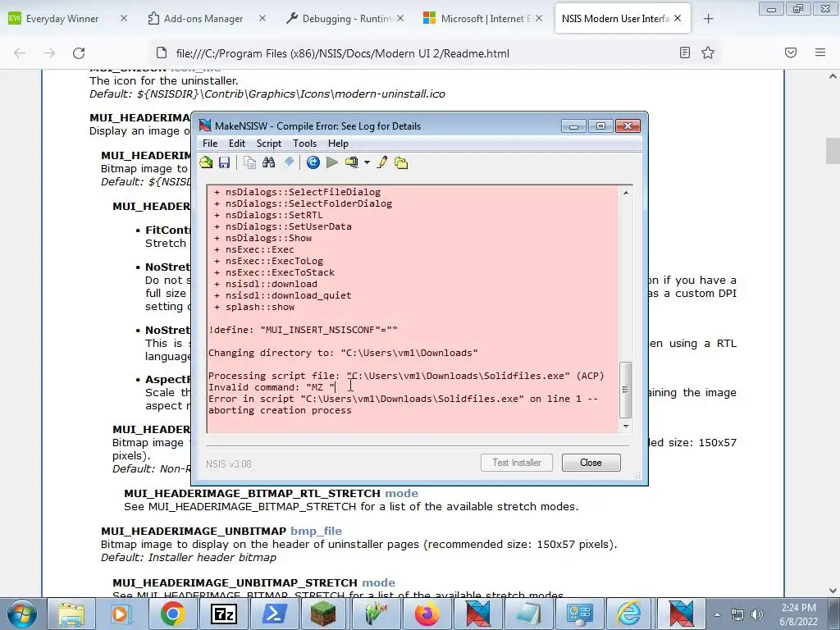Viewport: 840px width, 630px height.
Task: Click the 'bmp_file' link next to MUI_HEADERIMAGE_UNBITMAP
Action: tap(316, 531)
